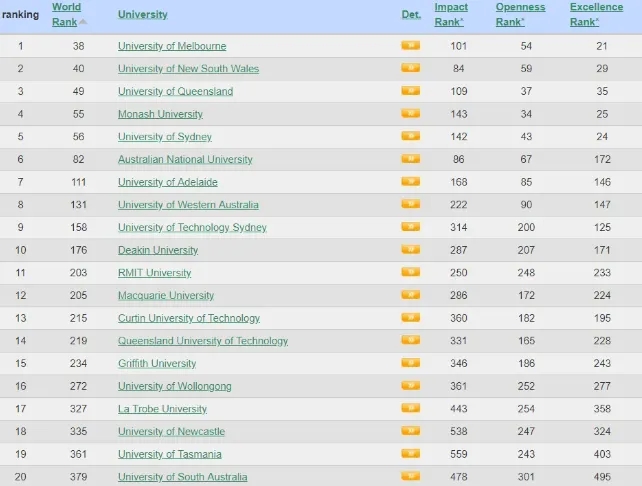Open details icon for La Trobe University

coord(411,408)
